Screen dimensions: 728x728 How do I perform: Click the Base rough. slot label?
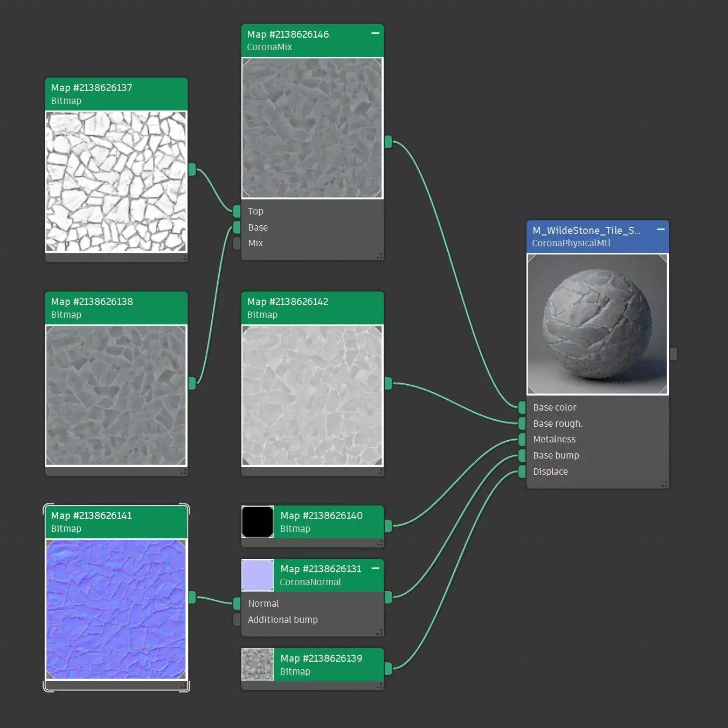pos(558,424)
